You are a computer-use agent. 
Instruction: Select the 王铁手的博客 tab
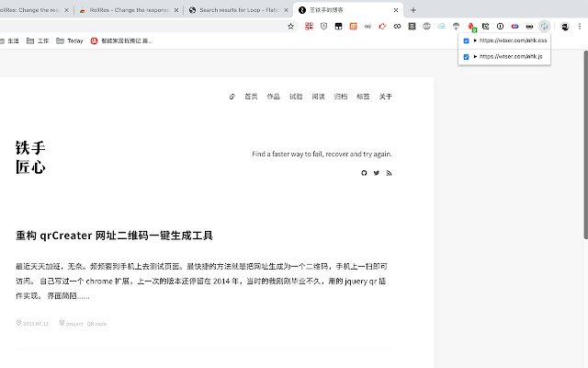click(x=347, y=10)
